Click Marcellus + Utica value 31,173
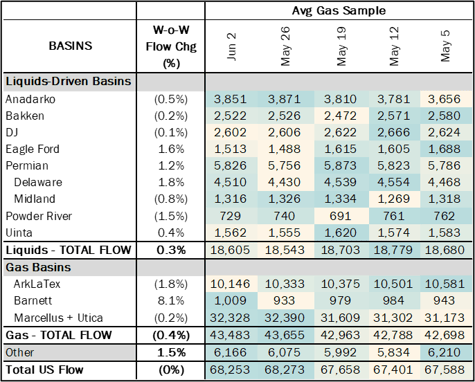This screenshot has height=382, width=475. coord(444,318)
